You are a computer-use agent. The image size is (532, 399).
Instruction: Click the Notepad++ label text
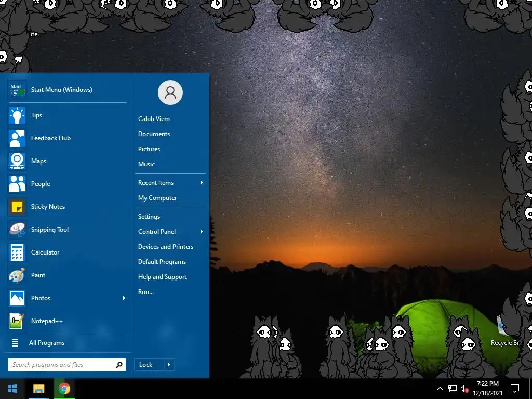(47, 321)
